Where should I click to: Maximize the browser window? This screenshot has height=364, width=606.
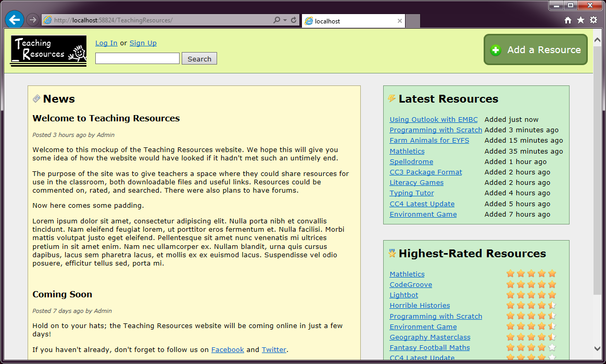tap(571, 5)
